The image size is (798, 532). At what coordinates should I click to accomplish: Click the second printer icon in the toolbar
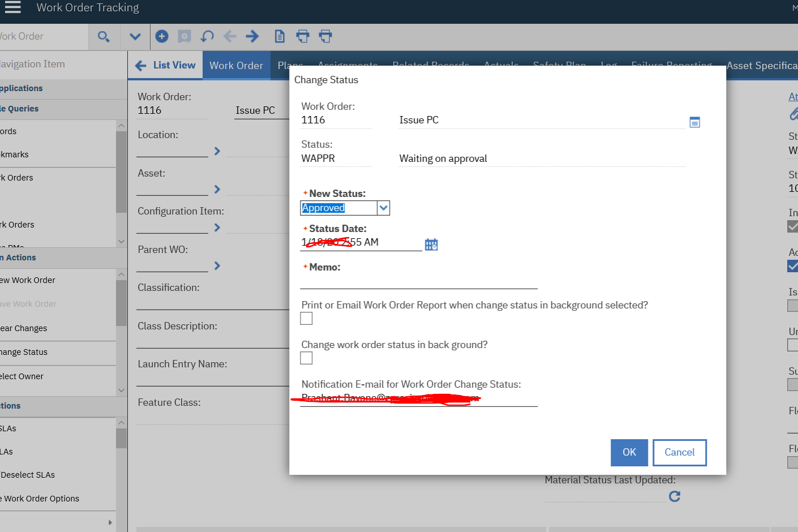[325, 36]
